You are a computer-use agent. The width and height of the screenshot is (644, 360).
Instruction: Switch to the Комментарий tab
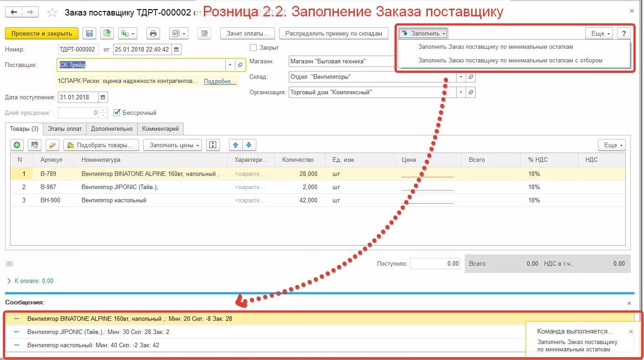click(161, 129)
